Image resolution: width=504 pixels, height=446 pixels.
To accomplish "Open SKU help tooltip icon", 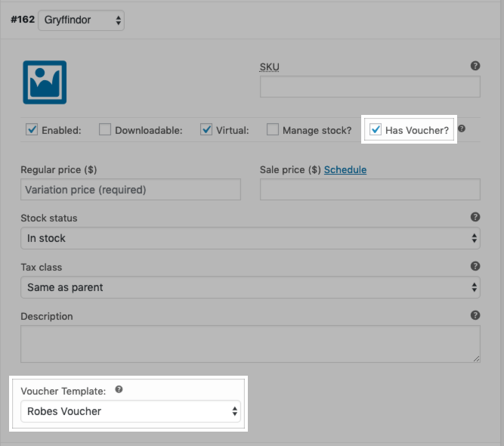I will 475,66.
